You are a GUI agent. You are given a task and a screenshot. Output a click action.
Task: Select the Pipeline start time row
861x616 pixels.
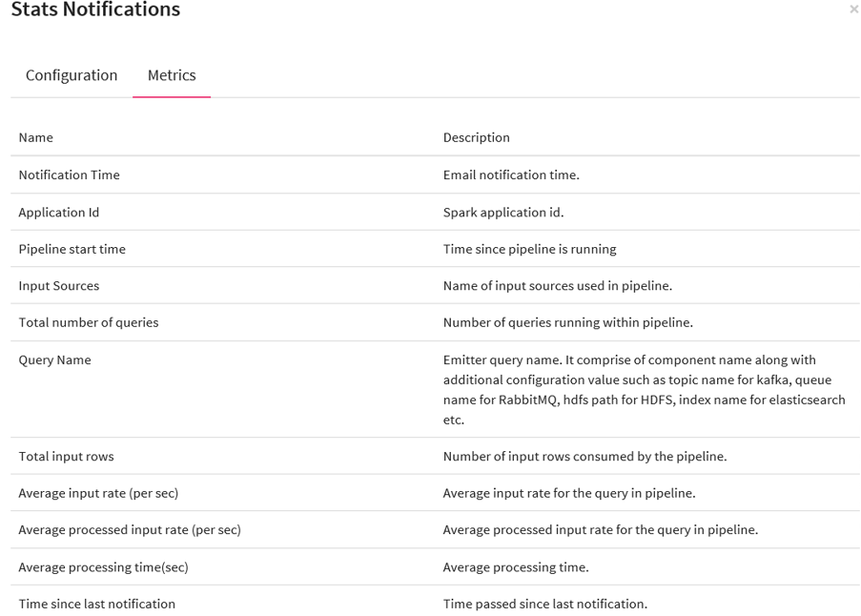click(x=72, y=249)
